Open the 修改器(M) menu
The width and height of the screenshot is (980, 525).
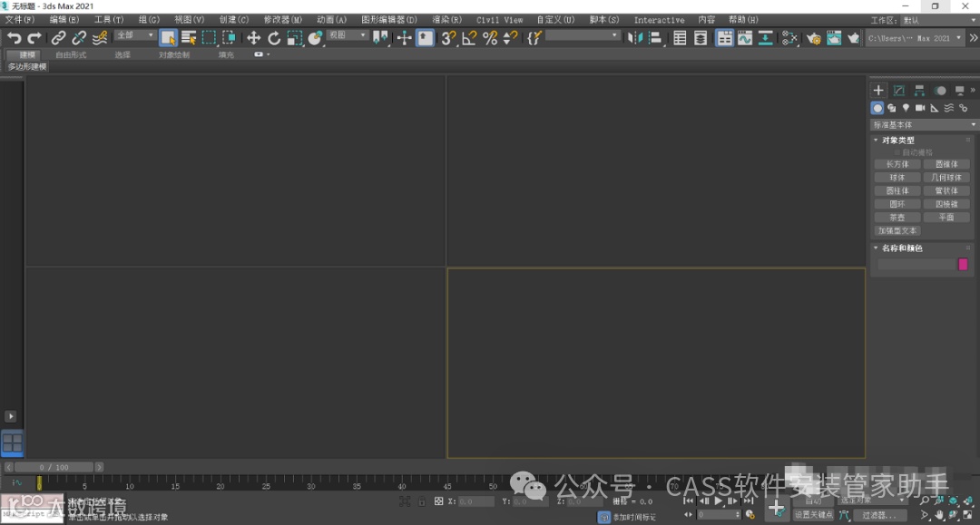tap(282, 20)
